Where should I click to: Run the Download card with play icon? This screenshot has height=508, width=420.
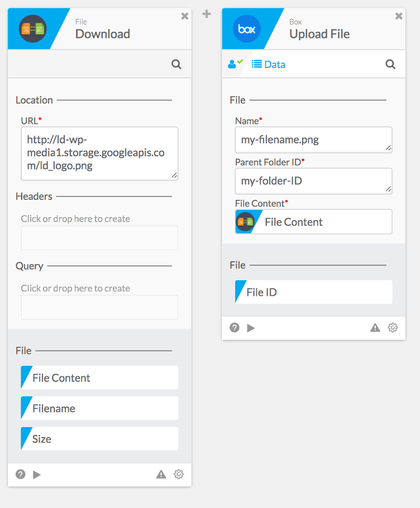(x=37, y=475)
